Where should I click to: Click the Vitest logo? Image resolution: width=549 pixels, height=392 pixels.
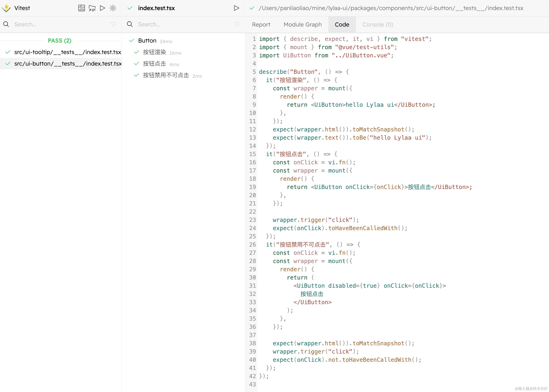[x=6, y=8]
